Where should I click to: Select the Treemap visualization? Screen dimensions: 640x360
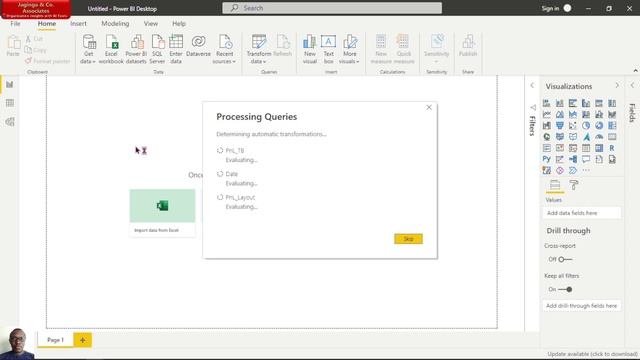(x=612, y=126)
